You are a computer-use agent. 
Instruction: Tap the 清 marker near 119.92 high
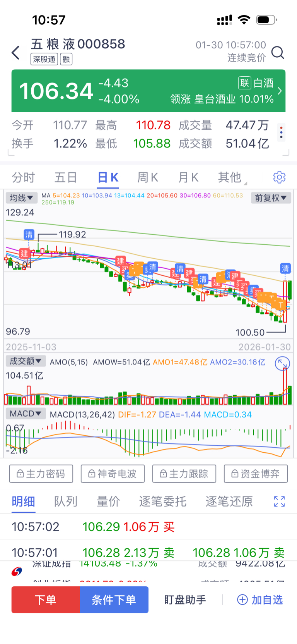29,234
